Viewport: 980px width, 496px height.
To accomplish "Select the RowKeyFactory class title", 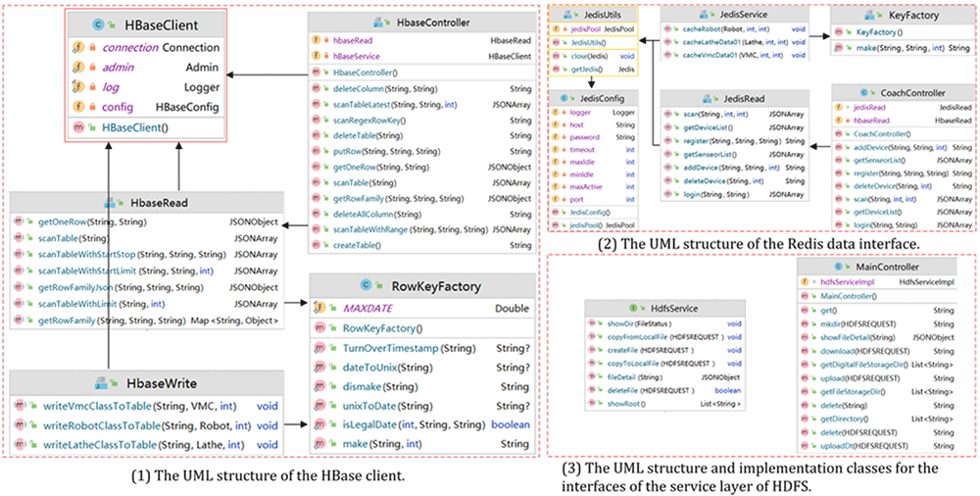I will click(434, 286).
